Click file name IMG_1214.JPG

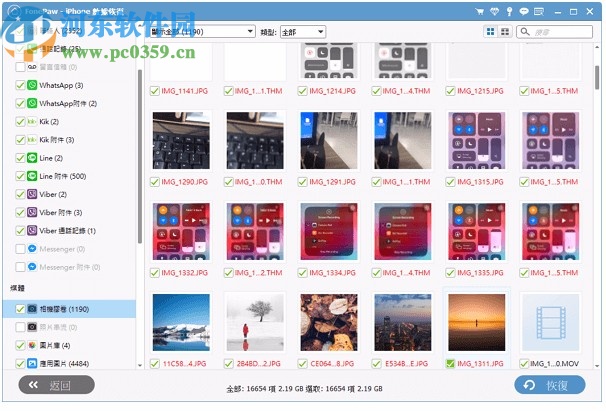click(x=332, y=91)
